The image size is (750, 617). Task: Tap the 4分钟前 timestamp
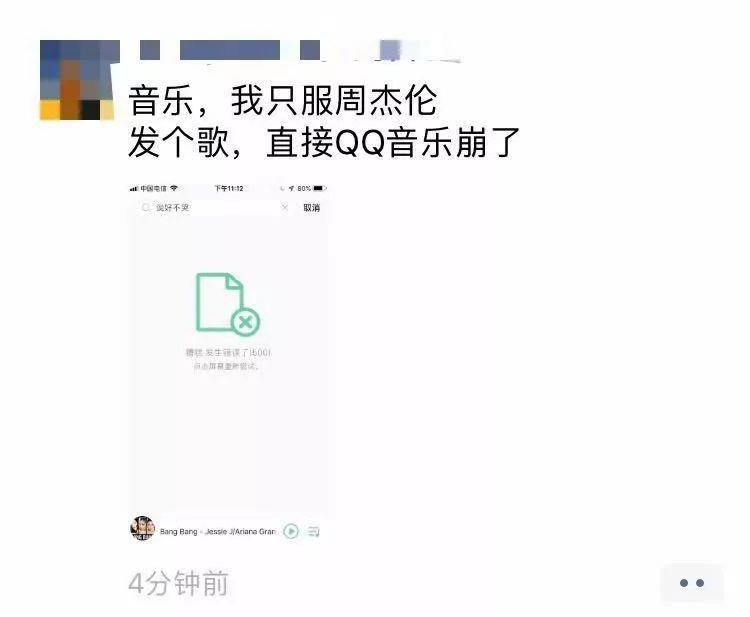click(178, 583)
